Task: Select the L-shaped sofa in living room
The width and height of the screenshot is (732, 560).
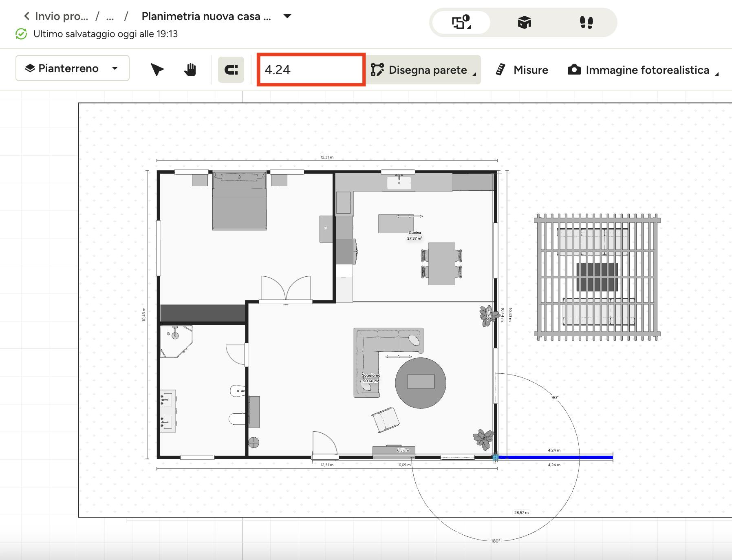Action: point(388,362)
